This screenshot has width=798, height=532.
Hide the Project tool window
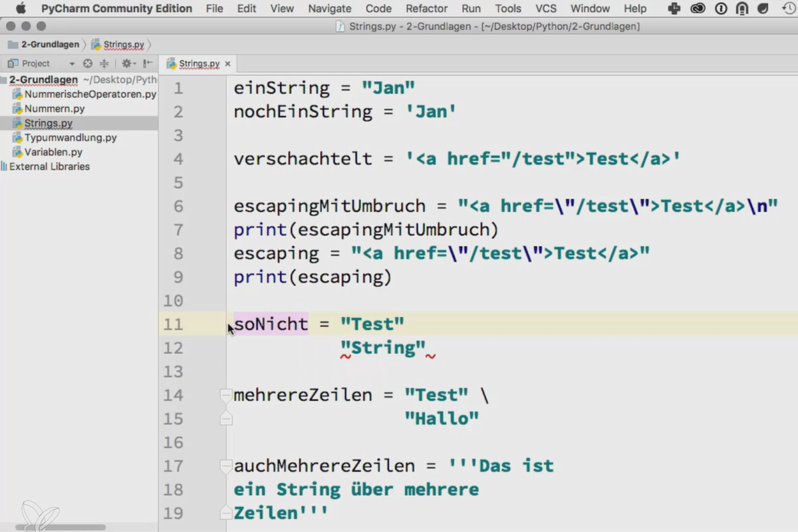(x=147, y=64)
